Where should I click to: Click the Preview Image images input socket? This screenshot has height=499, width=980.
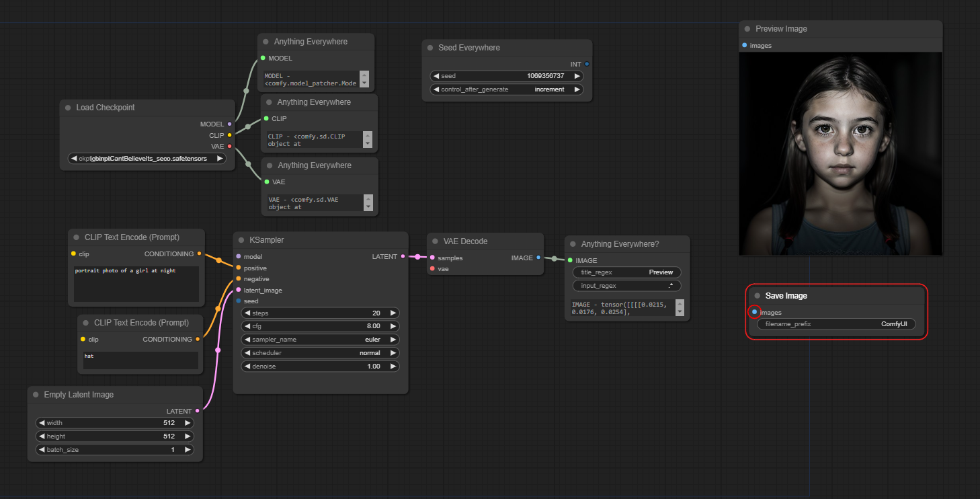coord(744,45)
